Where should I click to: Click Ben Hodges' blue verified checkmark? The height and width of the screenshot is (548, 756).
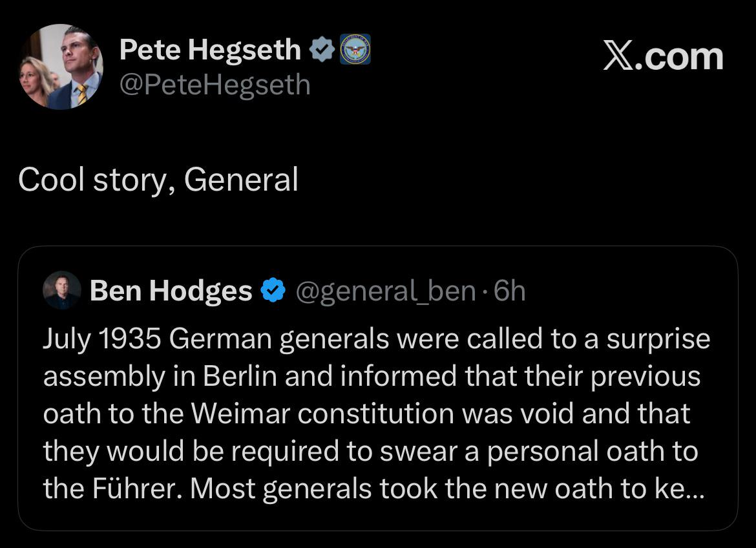click(x=273, y=291)
